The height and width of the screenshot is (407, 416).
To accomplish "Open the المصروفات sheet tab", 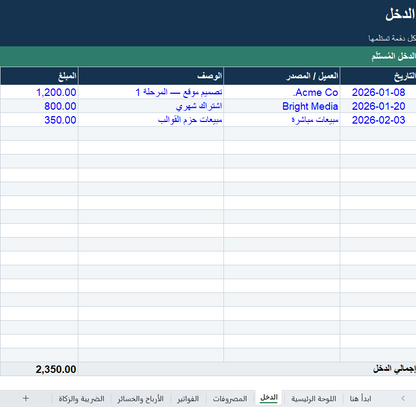I will (230, 398).
